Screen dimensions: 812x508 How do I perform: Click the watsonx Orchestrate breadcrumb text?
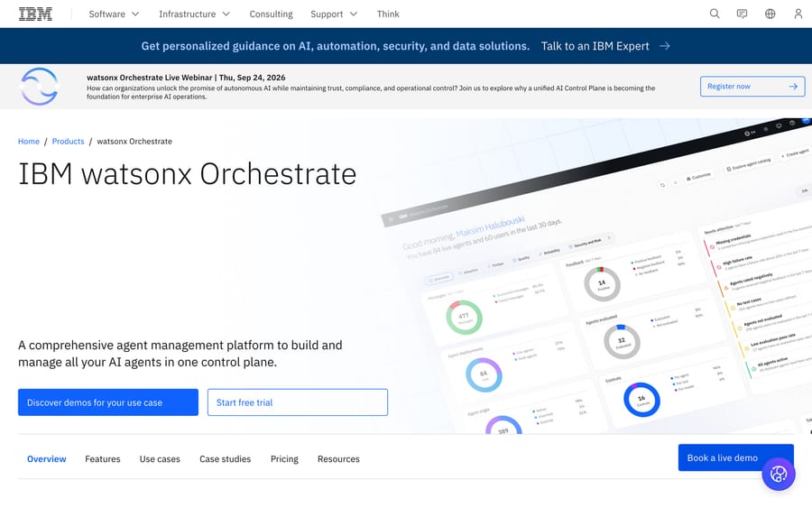[x=134, y=142]
